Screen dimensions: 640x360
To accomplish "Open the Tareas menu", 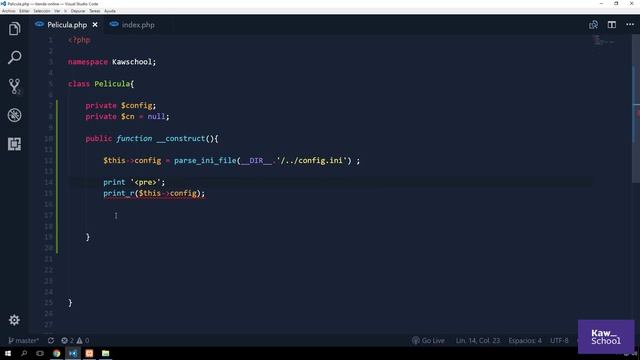I will coord(95,11).
